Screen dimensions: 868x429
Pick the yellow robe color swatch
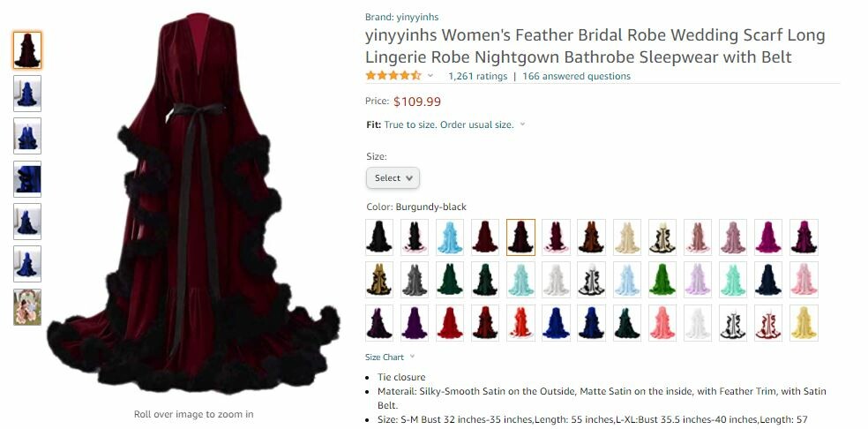[804, 322]
